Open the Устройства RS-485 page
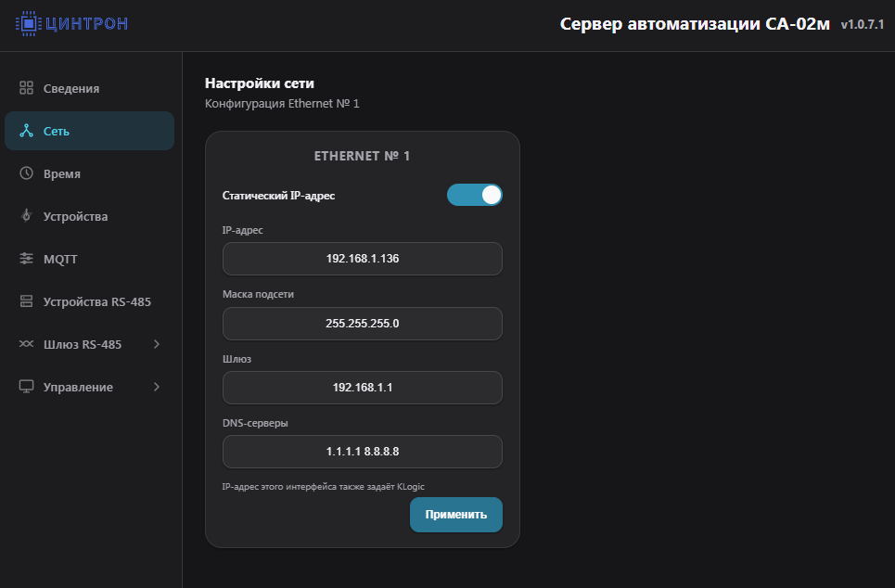The height and width of the screenshot is (588, 895). pyautogui.click(x=90, y=301)
